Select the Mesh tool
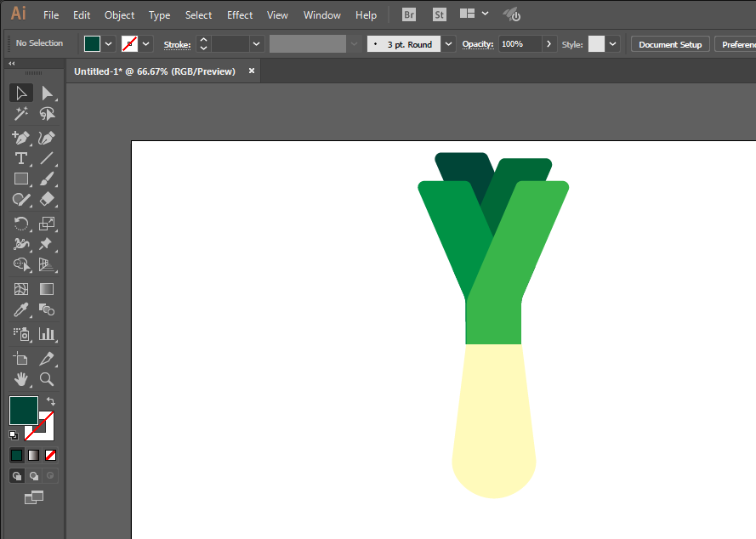 [21, 289]
